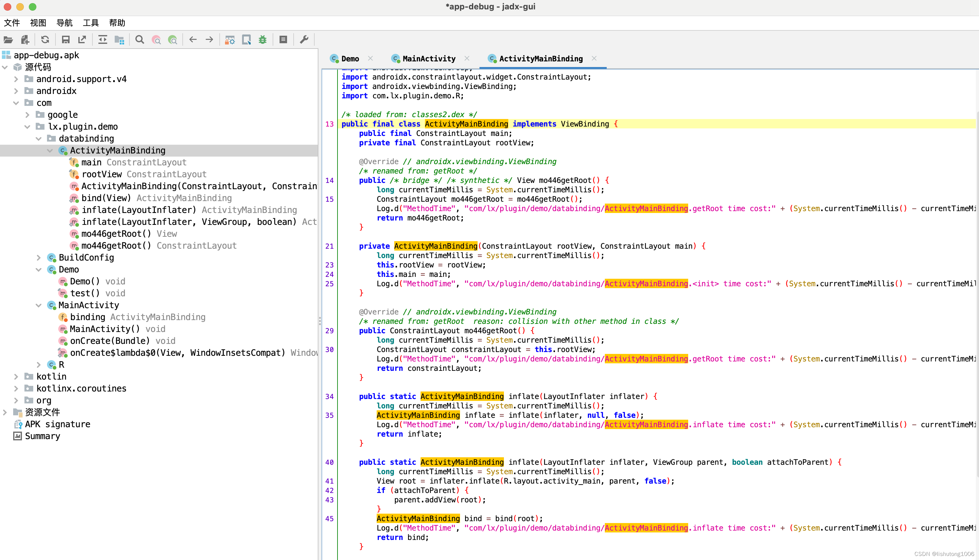Open preferences with wrench icon
Screen dimensions: 979x560
click(x=304, y=39)
